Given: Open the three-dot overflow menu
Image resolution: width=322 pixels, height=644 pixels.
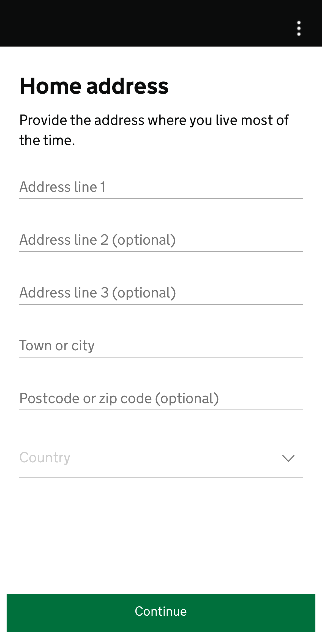Looking at the screenshot, I should (299, 28).
